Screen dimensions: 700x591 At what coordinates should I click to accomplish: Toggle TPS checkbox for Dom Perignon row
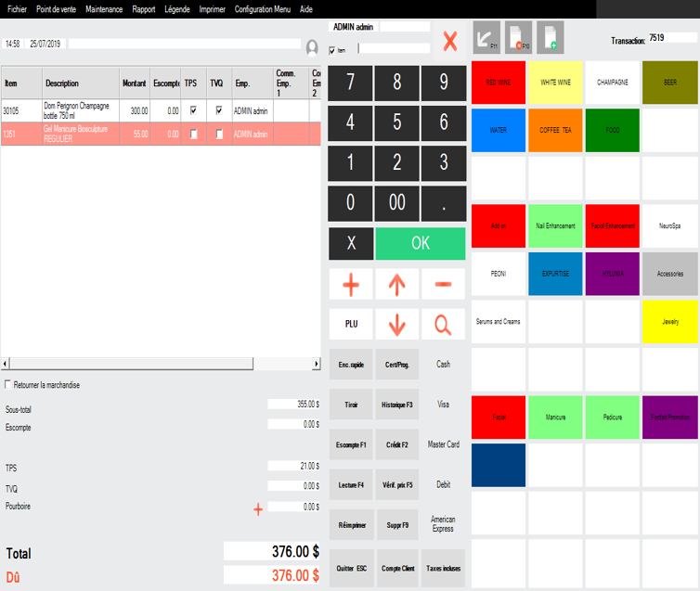[193, 109]
